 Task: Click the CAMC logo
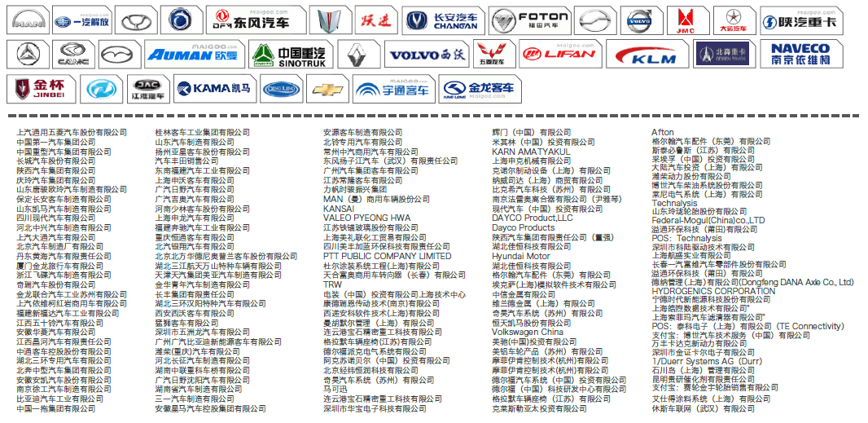tap(73, 55)
